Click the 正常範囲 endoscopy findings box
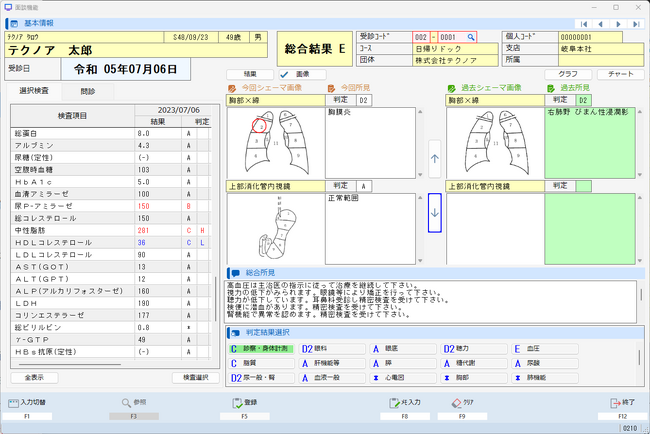The image size is (650, 435). coord(370,228)
